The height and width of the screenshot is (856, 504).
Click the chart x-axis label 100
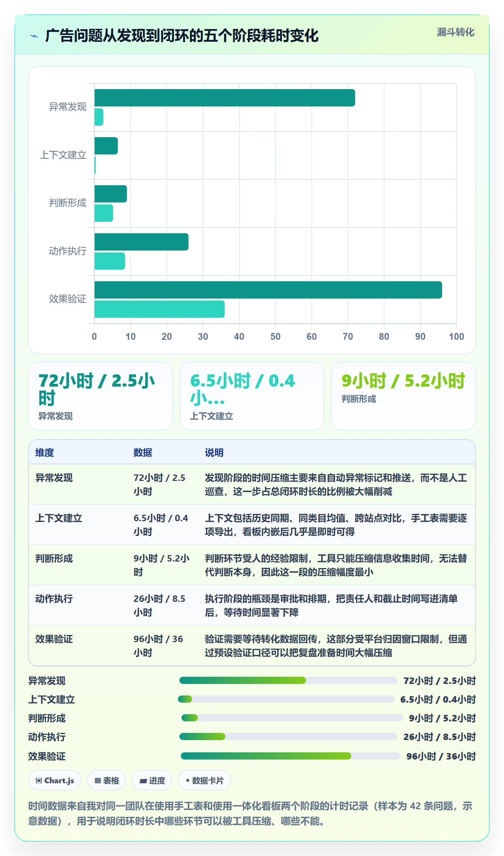point(456,337)
